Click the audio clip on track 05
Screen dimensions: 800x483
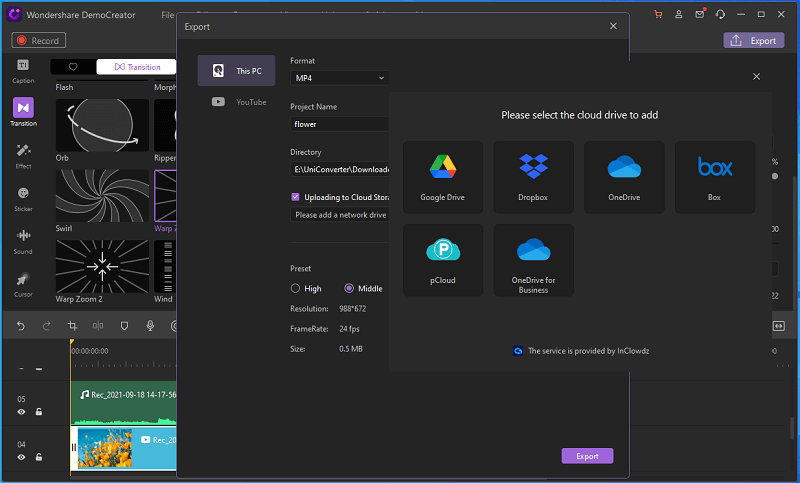[123, 403]
